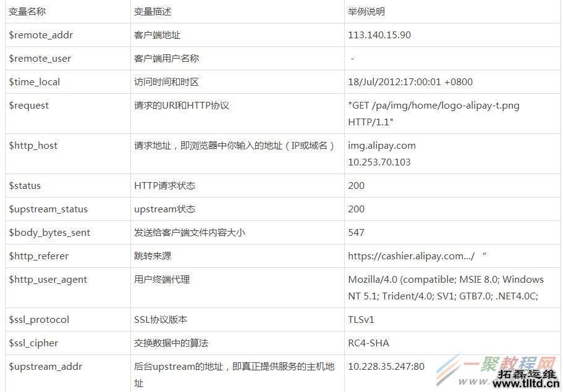Viewport: 563px width, 392px height.
Task: Click the $http_host variable name
Action: pyautogui.click(x=32, y=146)
